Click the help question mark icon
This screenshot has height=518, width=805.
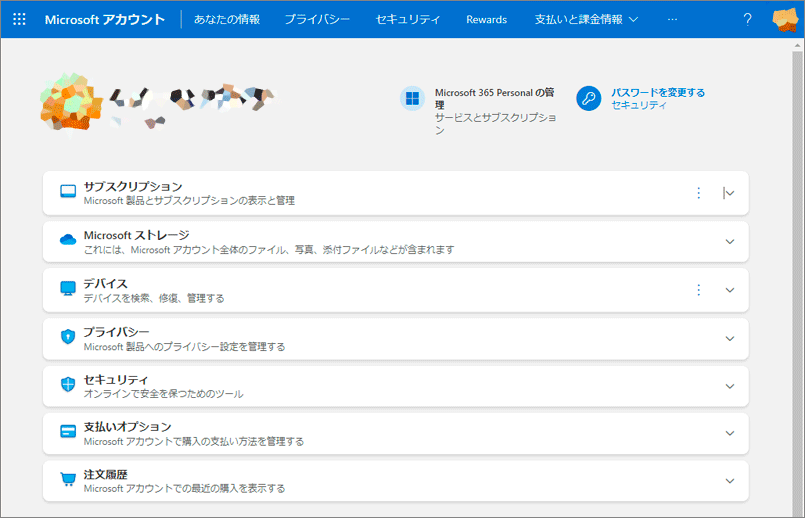(x=747, y=19)
